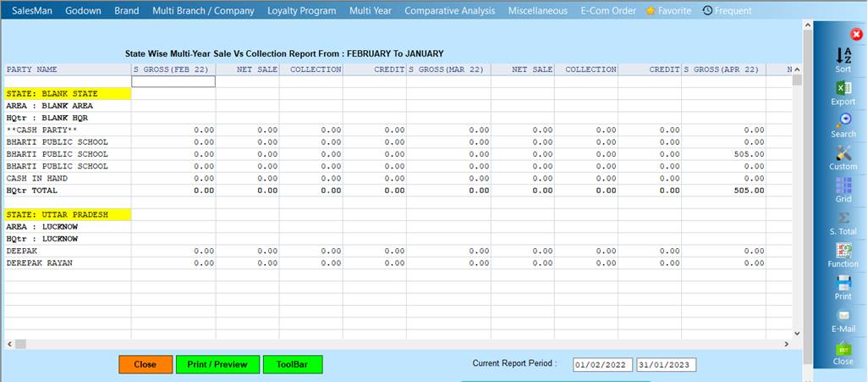Open the Search tool in sidebar
Viewport: 868px width, 382px height.
(843, 121)
